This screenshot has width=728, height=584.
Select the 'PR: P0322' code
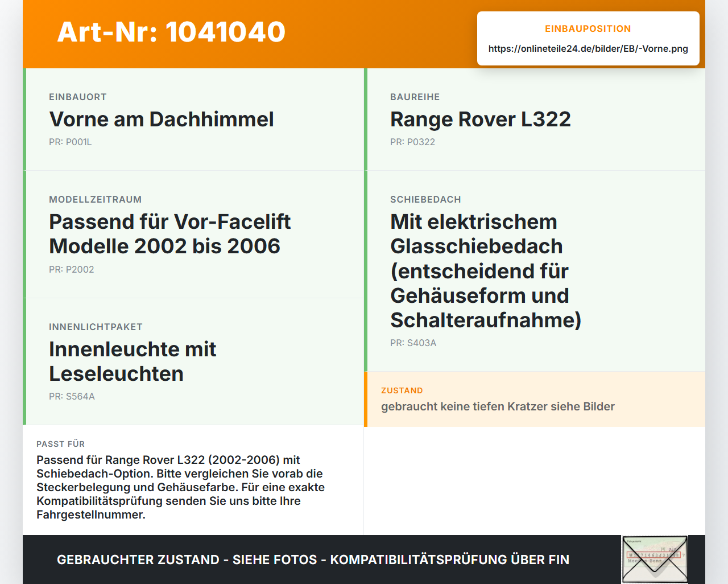[412, 142]
